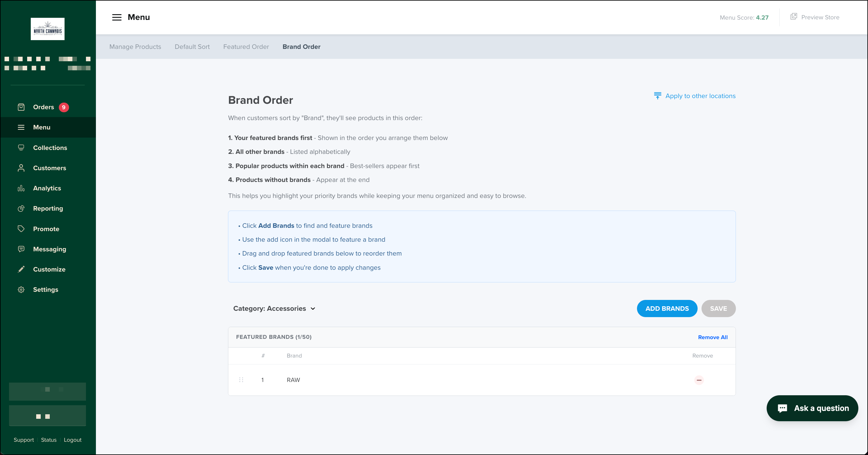The width and height of the screenshot is (868, 455).
Task: Click Apply to other locations link
Action: [700, 96]
